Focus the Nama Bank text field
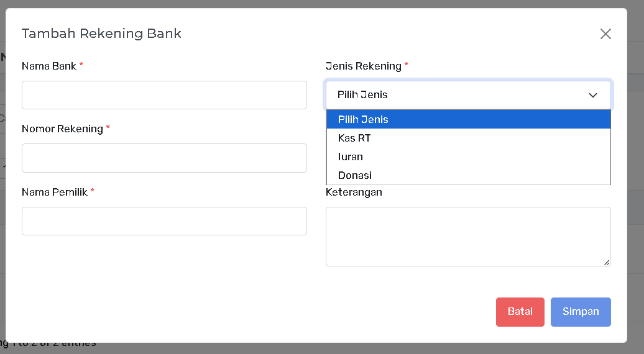The height and width of the screenshot is (354, 644). [x=164, y=95]
